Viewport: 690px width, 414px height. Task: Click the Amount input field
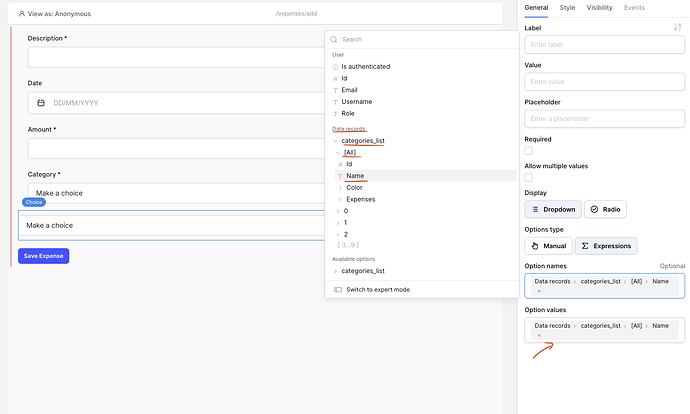(x=176, y=148)
